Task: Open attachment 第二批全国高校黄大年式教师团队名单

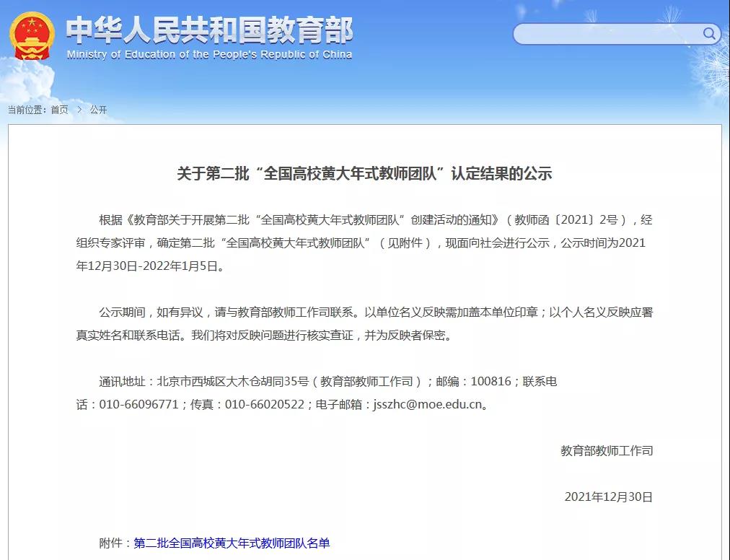Action: click(x=232, y=543)
